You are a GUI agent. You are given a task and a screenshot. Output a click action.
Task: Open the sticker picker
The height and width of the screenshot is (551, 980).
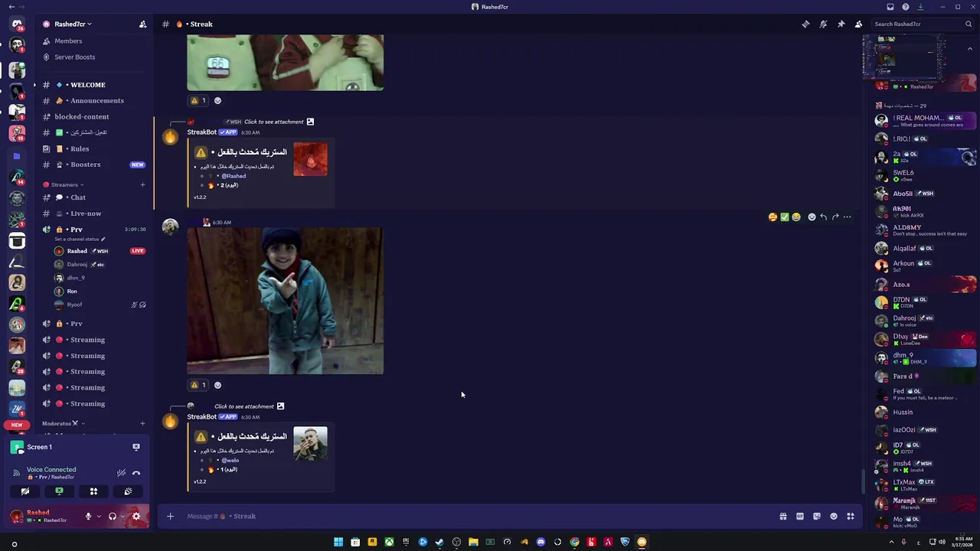(817, 516)
